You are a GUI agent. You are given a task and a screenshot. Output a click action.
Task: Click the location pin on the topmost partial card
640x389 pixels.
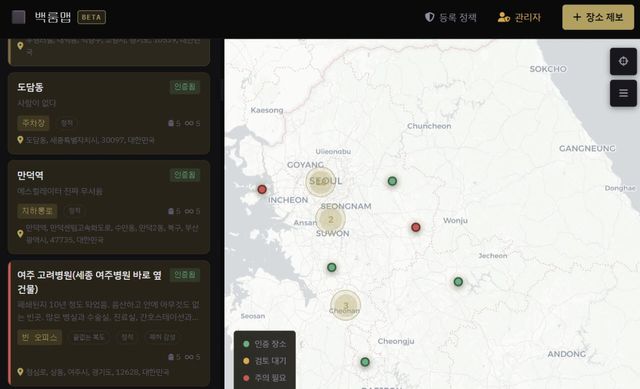[x=20, y=46]
